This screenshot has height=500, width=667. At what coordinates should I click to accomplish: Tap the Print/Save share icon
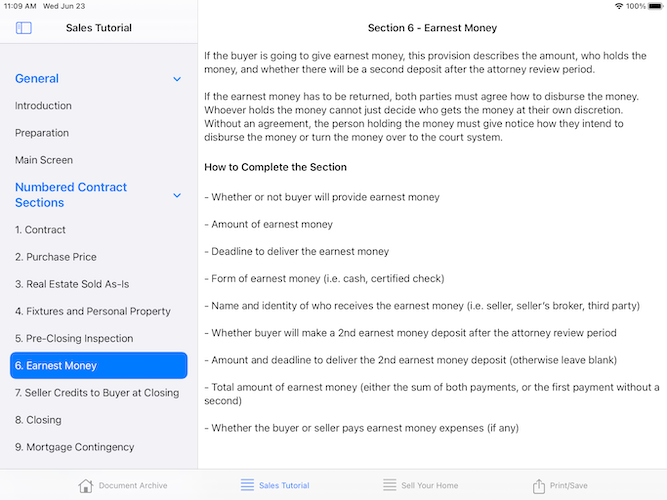[x=539, y=486]
